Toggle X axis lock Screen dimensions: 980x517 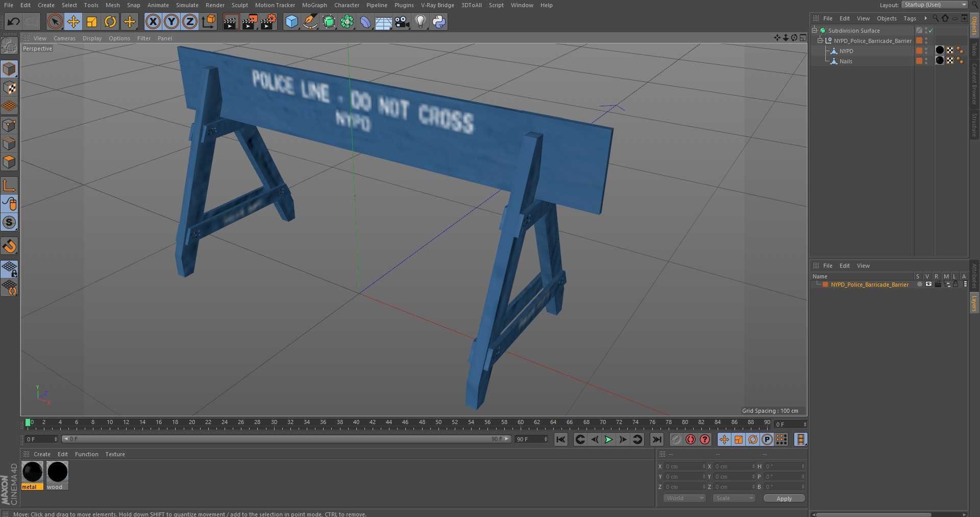(x=153, y=21)
